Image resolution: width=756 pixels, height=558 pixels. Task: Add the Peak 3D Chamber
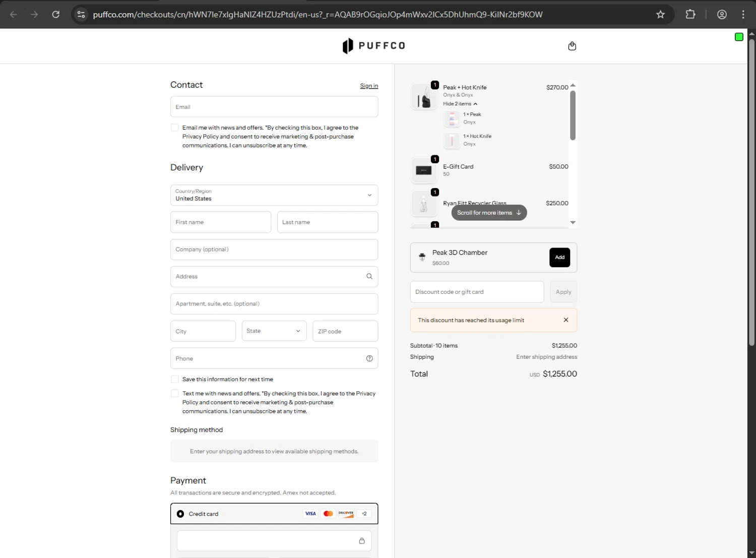click(559, 257)
